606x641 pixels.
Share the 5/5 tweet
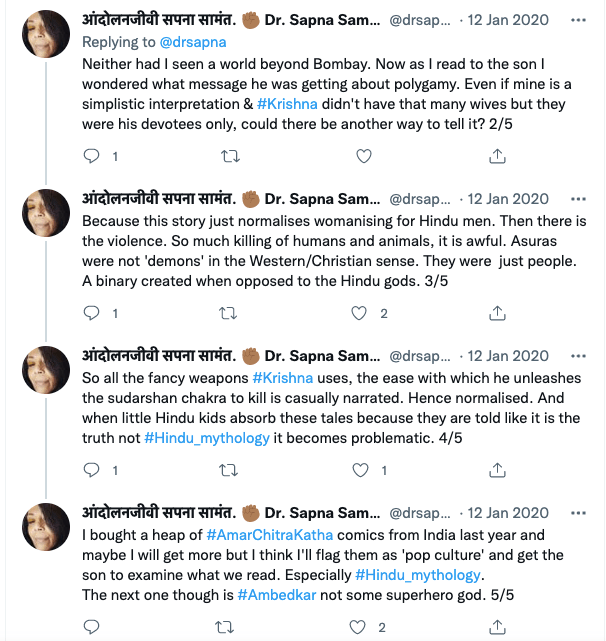click(497, 627)
